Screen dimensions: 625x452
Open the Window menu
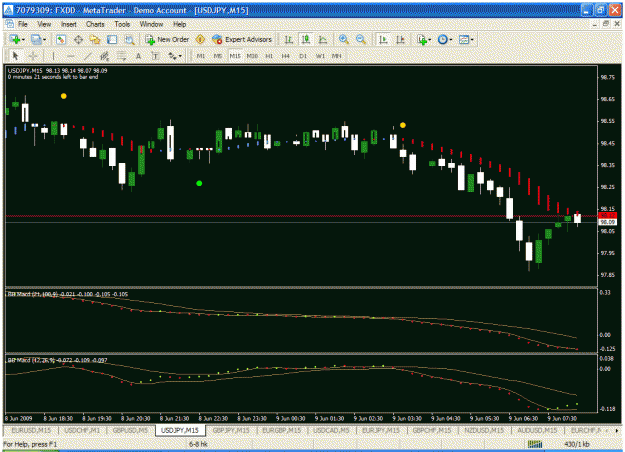[x=151, y=24]
